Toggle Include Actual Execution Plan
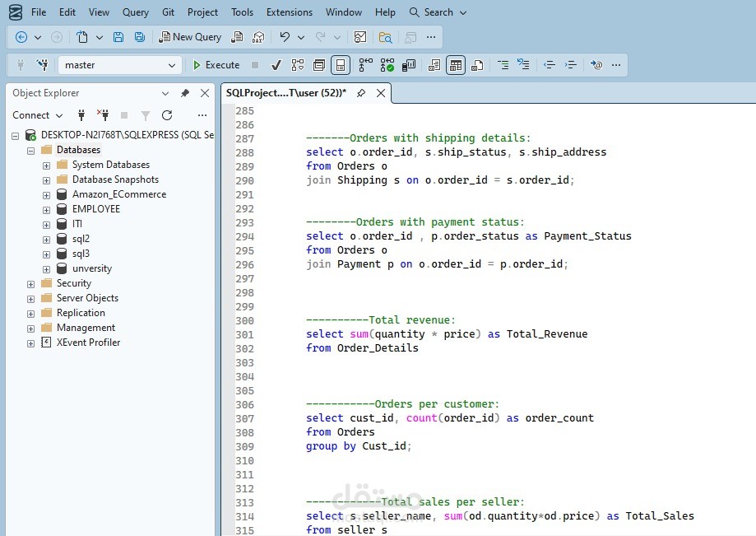The height and width of the screenshot is (536, 756). click(365, 65)
